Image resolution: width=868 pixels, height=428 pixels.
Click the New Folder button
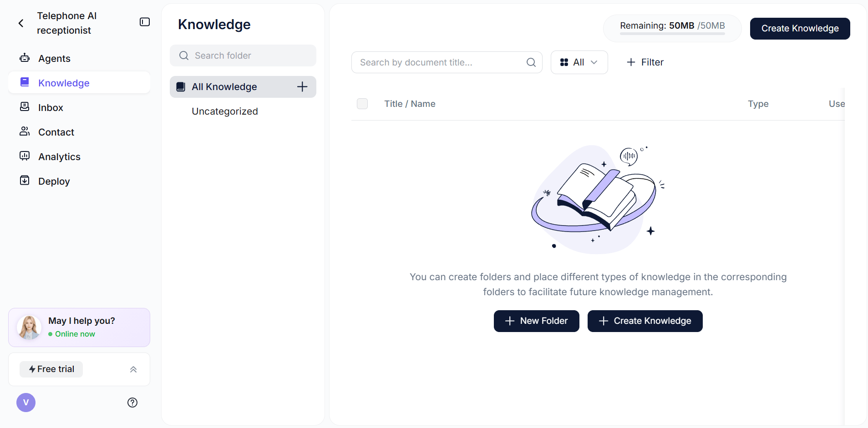pyautogui.click(x=536, y=321)
